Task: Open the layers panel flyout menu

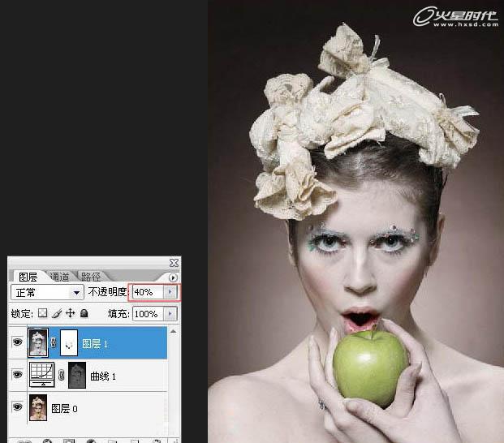Action: 173,277
